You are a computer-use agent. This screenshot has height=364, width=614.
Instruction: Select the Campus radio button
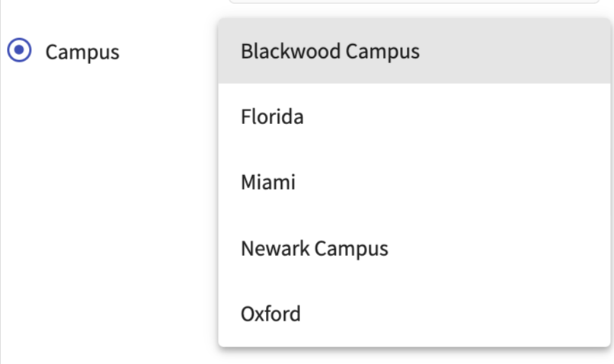pos(19,52)
